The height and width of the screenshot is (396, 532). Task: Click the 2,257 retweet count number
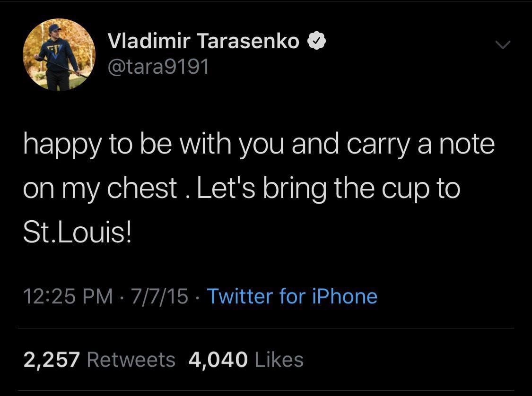(52, 360)
